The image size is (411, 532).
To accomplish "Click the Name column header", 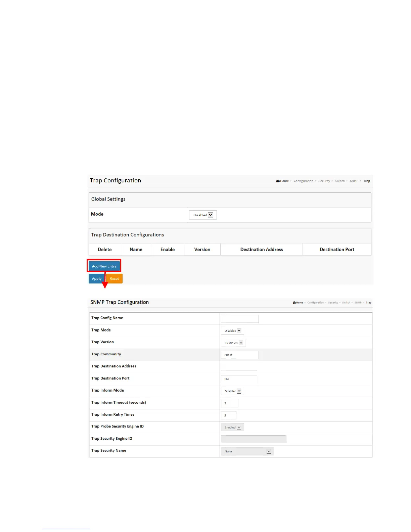I will pyautogui.click(x=136, y=250).
